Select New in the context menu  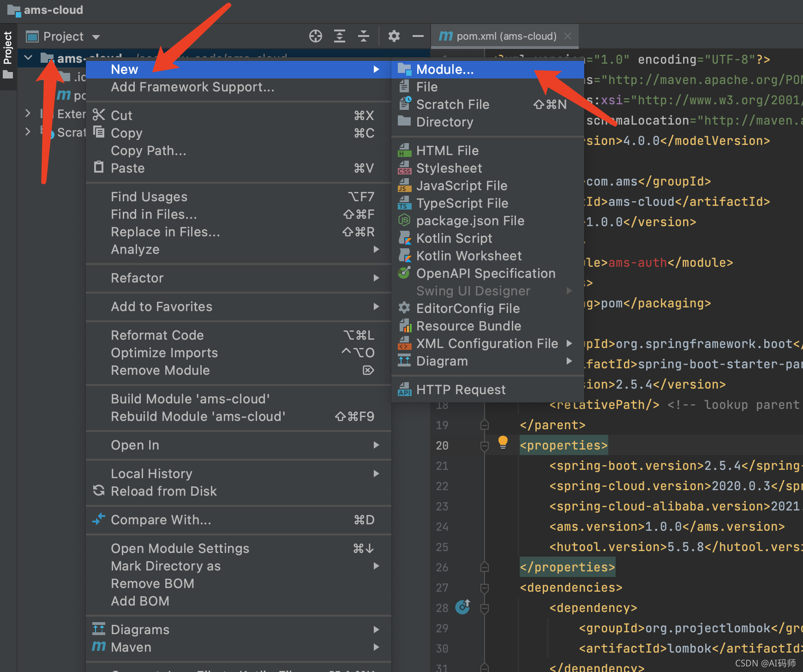[239, 69]
